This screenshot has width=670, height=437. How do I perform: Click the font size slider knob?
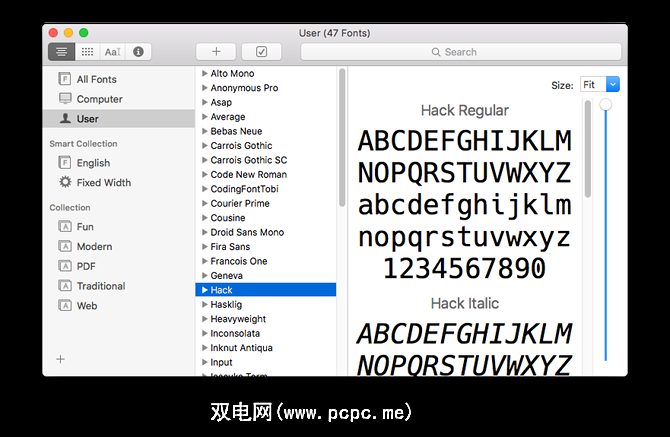(605, 105)
